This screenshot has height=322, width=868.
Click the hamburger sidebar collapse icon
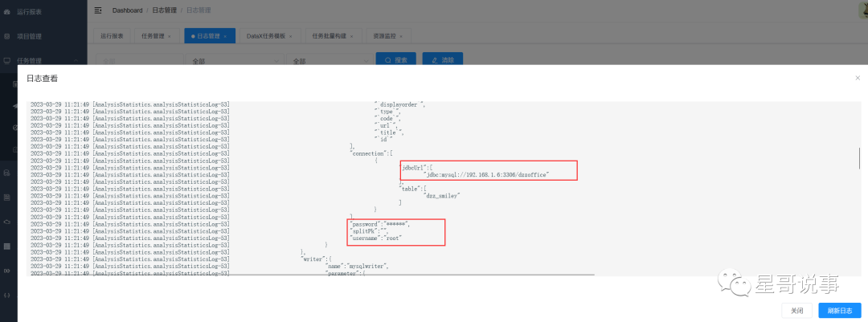[98, 10]
